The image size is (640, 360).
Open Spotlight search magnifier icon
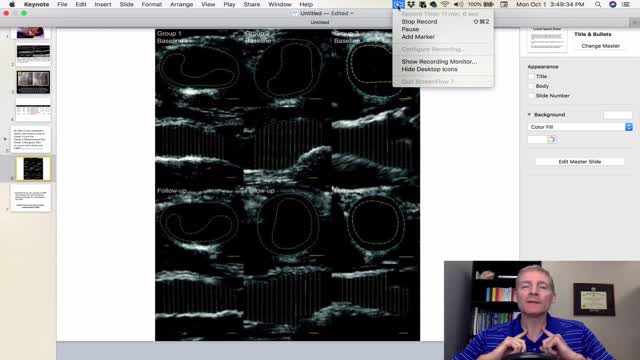(598, 4)
